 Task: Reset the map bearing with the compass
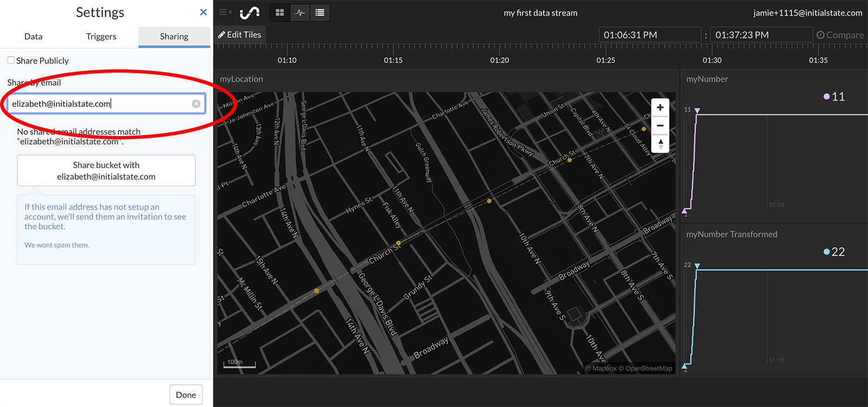(x=660, y=144)
